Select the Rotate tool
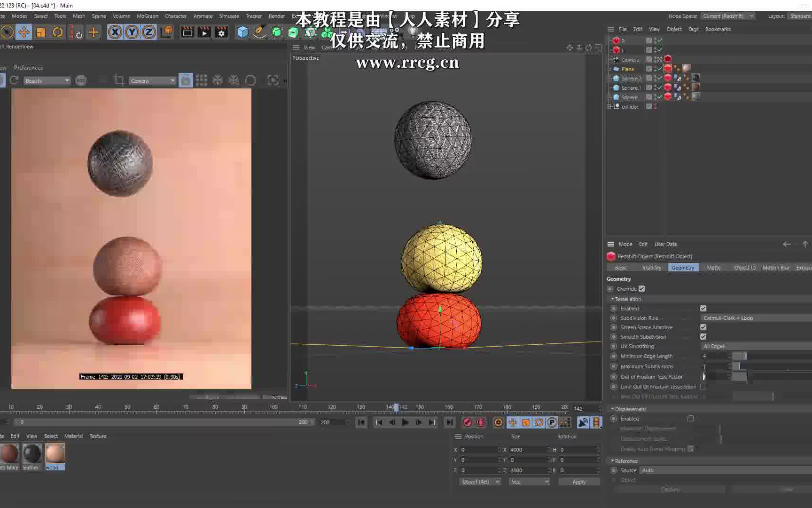812x508 pixels. (57, 32)
